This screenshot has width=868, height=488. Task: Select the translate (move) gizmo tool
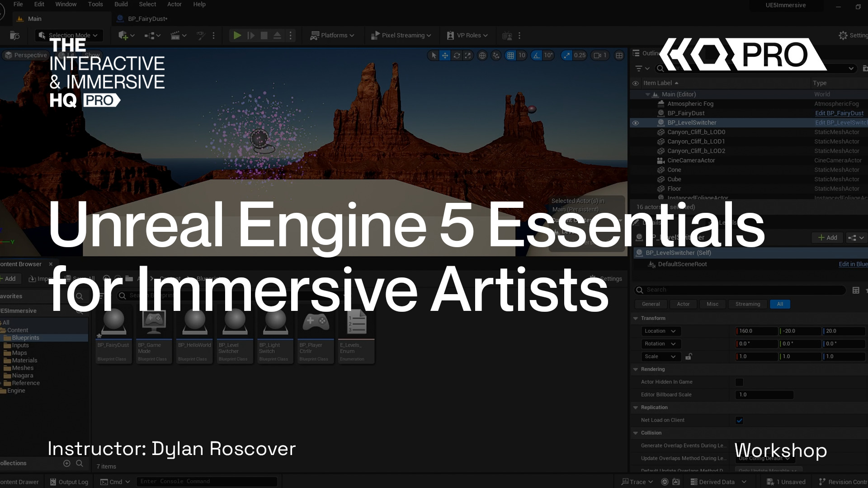[x=445, y=55]
